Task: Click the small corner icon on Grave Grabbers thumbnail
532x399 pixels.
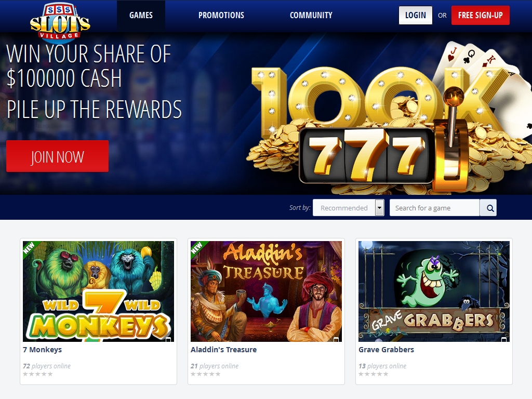Action: point(504,340)
